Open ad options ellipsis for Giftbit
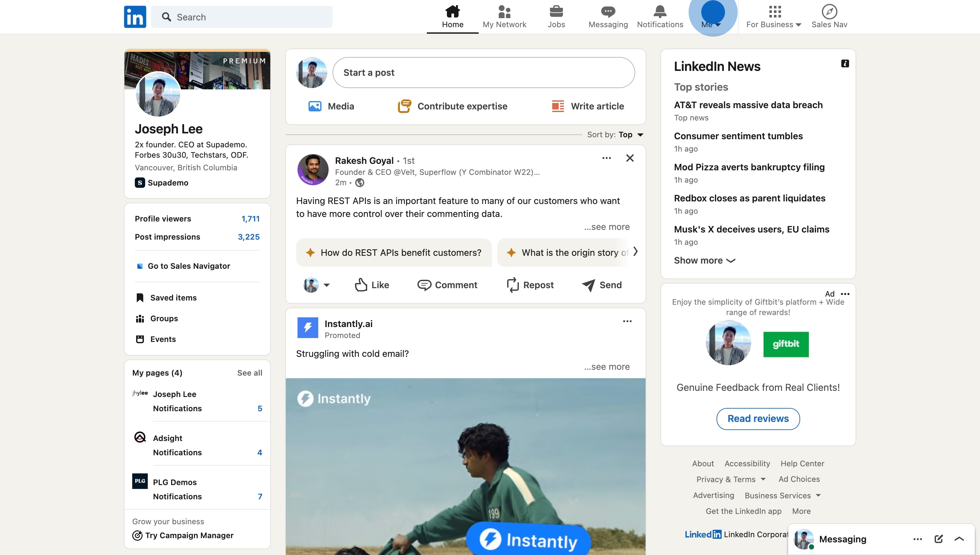 click(x=845, y=294)
